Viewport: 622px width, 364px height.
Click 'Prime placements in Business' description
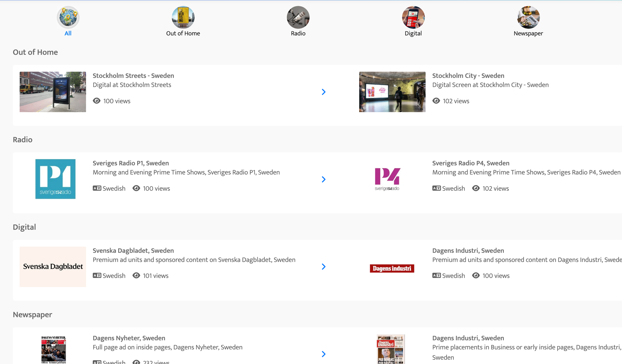coord(527,352)
